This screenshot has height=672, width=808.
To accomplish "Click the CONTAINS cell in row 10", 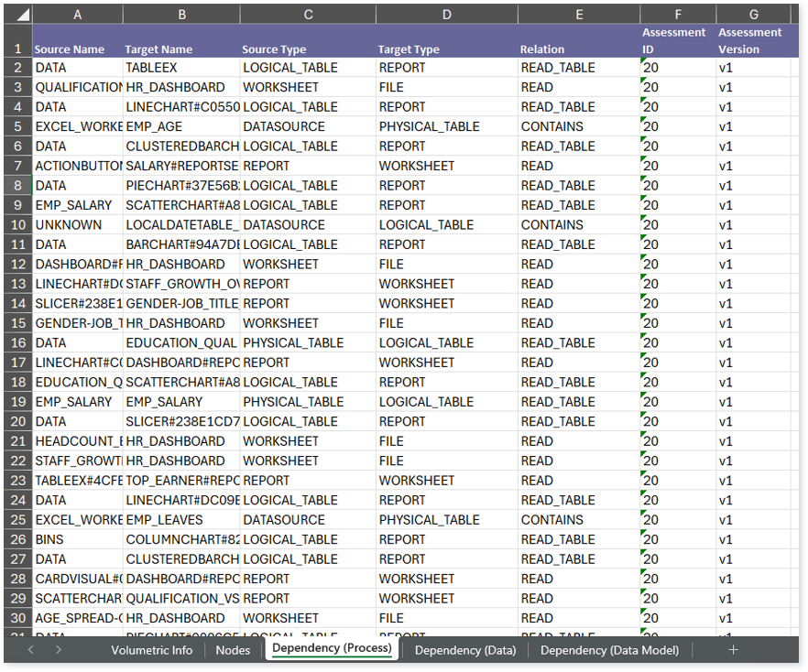I will pyautogui.click(x=578, y=224).
